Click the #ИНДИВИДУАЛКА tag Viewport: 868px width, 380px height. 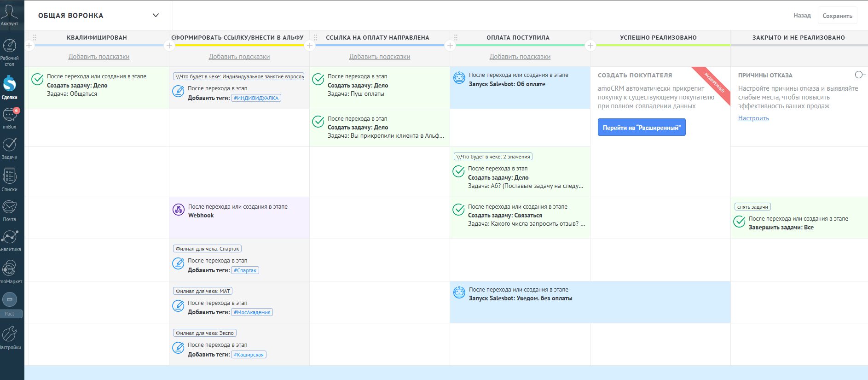pos(256,98)
